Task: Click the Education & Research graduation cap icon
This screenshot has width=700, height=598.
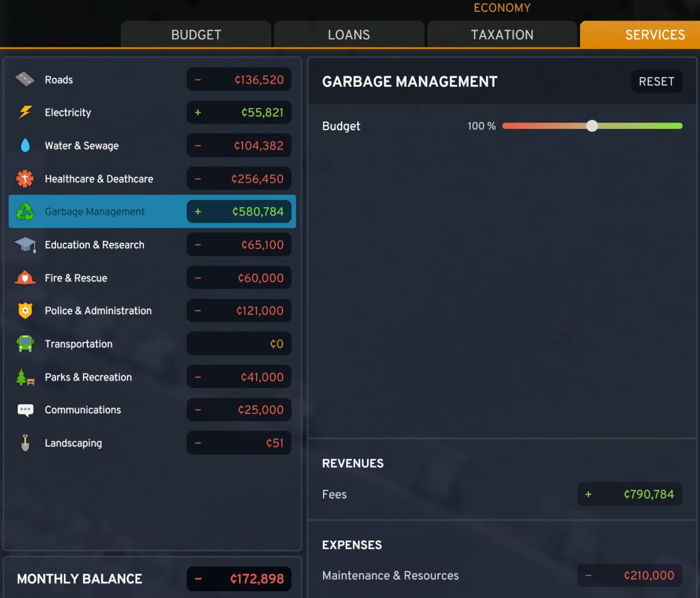Action: click(x=25, y=245)
